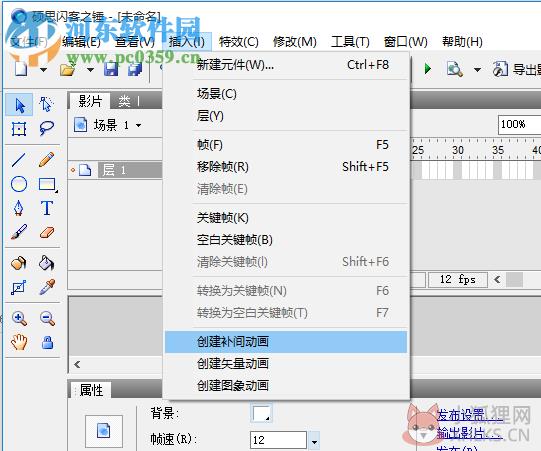Select the ink bottle tool
The image size is (541, 451).
click(x=19, y=263)
